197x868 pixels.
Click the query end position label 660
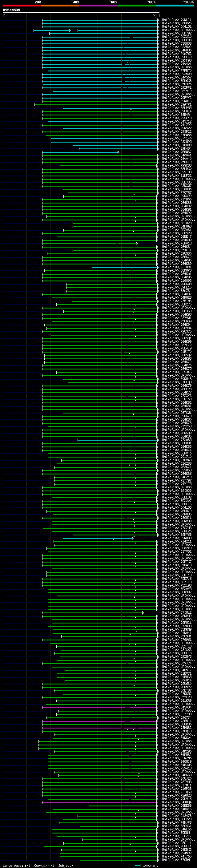[155, 15]
